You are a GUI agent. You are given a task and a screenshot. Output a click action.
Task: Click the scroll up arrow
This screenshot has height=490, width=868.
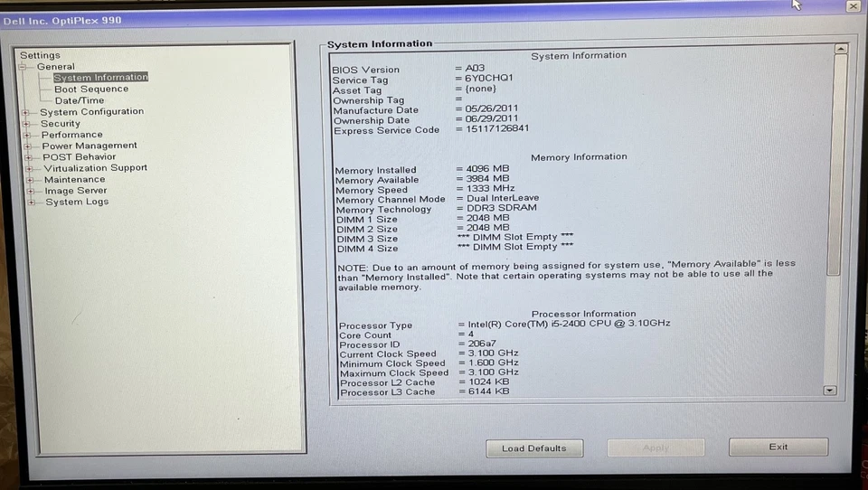(x=840, y=49)
